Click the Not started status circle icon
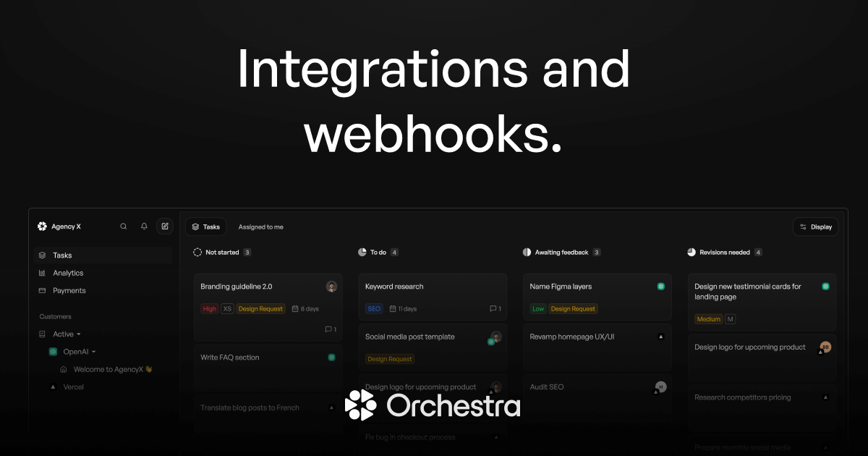 coord(197,252)
